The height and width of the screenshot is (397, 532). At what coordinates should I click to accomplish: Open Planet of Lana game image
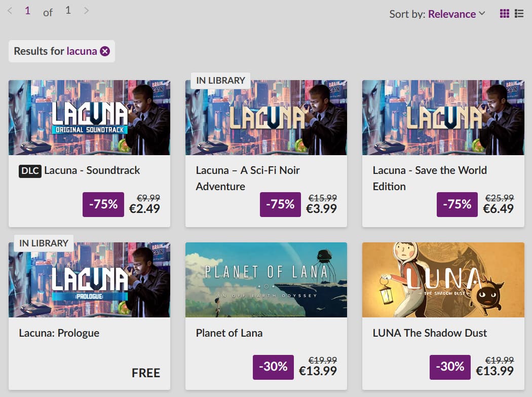(x=266, y=280)
